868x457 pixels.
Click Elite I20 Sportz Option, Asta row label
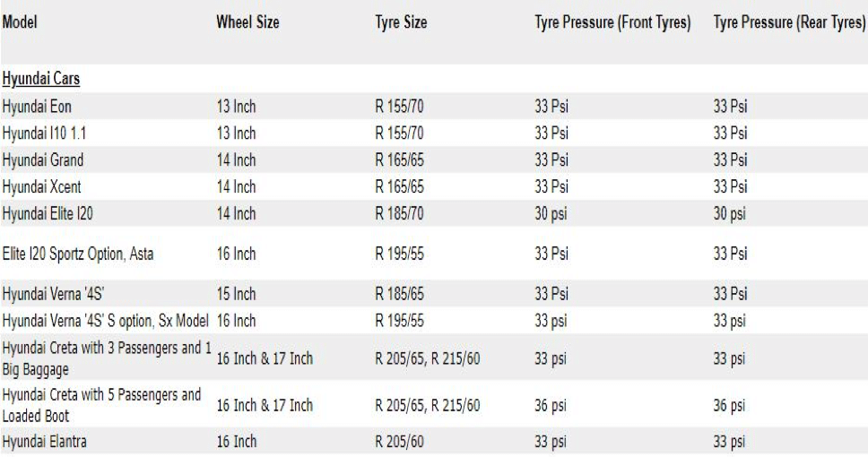79,254
